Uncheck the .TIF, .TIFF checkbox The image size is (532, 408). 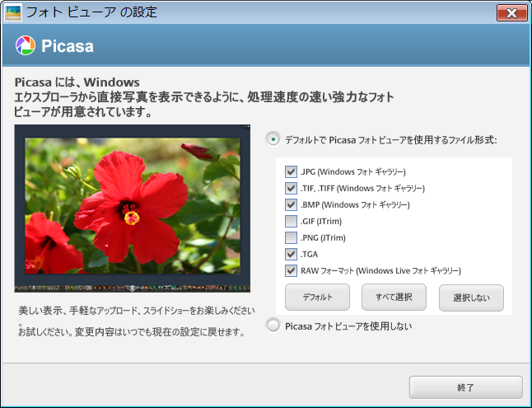[x=291, y=188]
